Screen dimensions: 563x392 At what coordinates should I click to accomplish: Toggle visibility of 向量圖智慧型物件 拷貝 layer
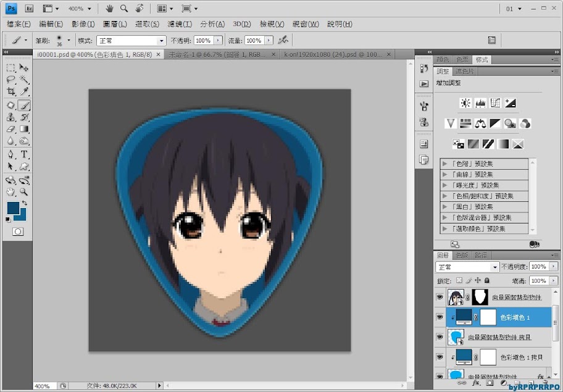point(440,337)
